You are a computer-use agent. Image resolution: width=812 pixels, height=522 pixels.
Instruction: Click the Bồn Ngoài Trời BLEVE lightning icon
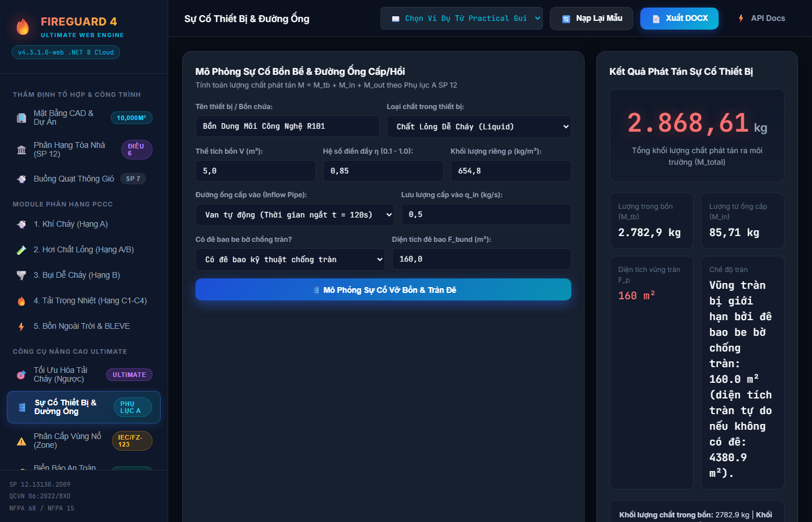pyautogui.click(x=21, y=326)
